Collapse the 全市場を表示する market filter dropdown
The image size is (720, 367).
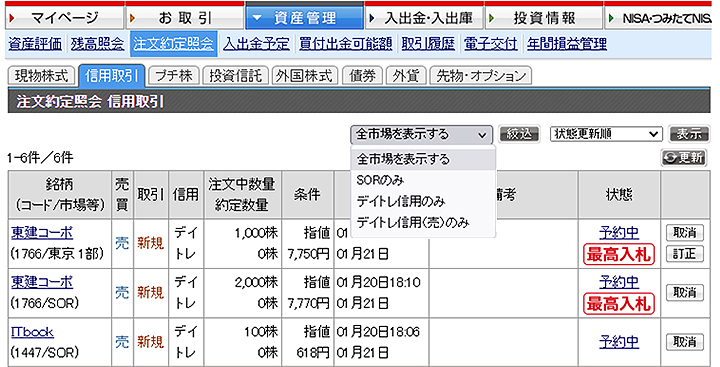421,135
